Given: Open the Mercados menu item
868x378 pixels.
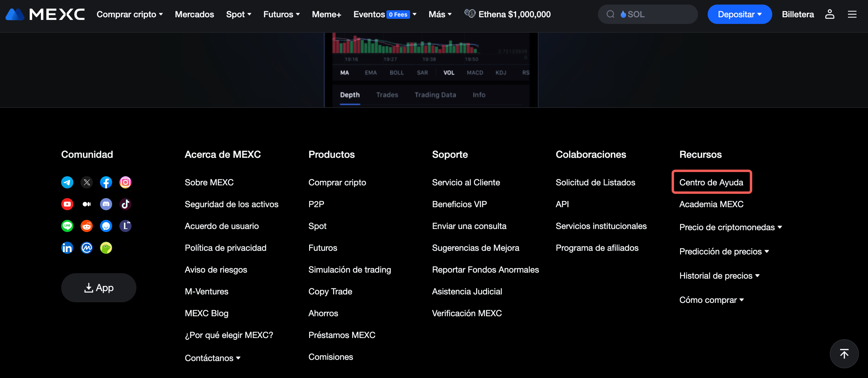Looking at the screenshot, I should 195,14.
